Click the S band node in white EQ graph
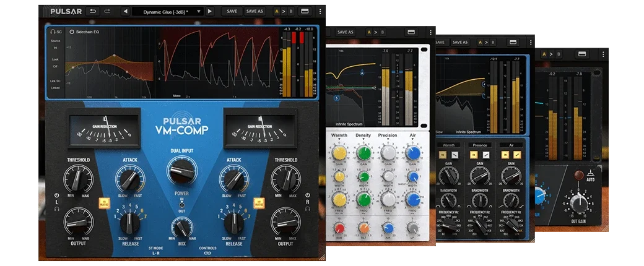The width and height of the screenshot is (644, 266). click(336, 98)
